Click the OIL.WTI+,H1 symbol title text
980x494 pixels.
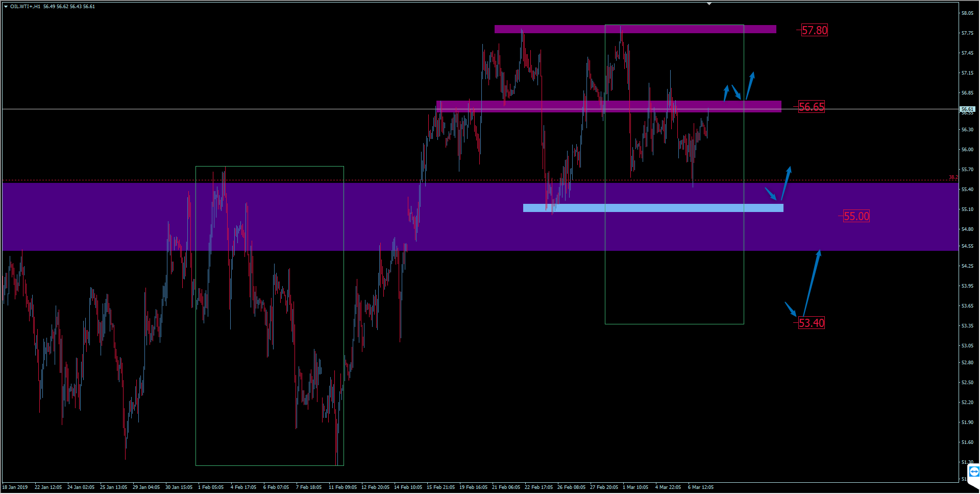(x=25, y=7)
